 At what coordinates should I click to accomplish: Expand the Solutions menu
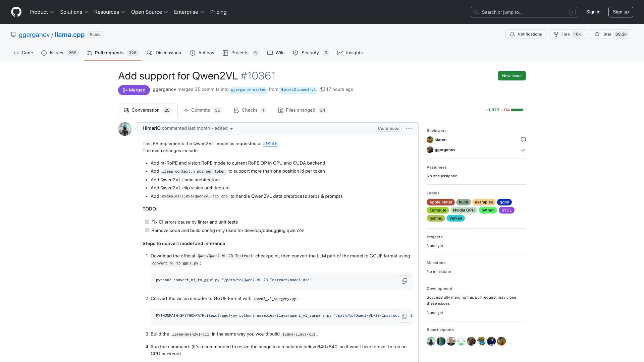[x=74, y=12]
